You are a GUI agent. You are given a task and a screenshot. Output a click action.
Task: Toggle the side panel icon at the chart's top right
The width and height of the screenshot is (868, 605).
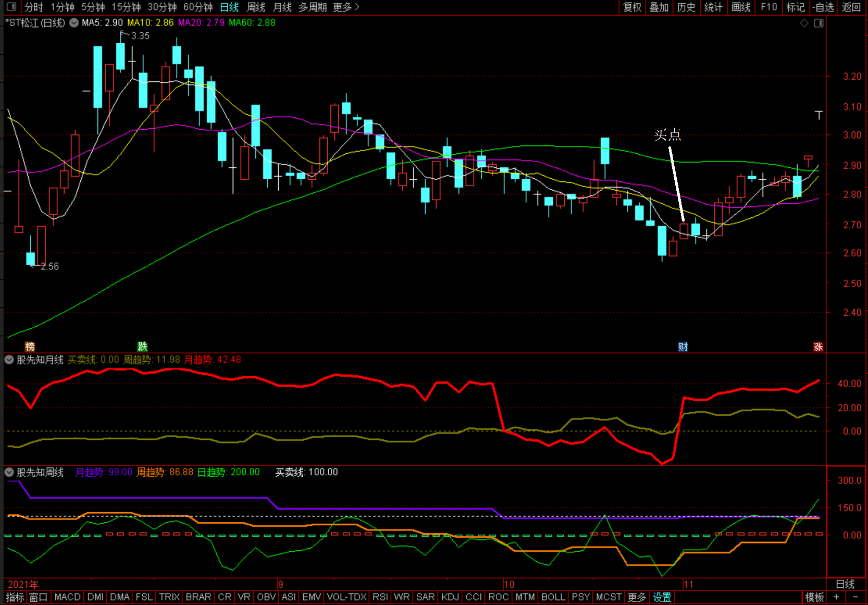[819, 23]
